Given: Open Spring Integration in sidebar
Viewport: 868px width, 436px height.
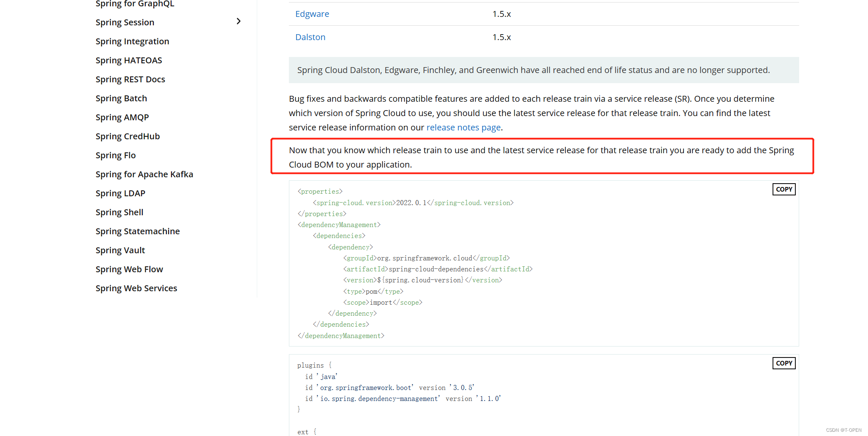Looking at the screenshot, I should click(x=132, y=41).
